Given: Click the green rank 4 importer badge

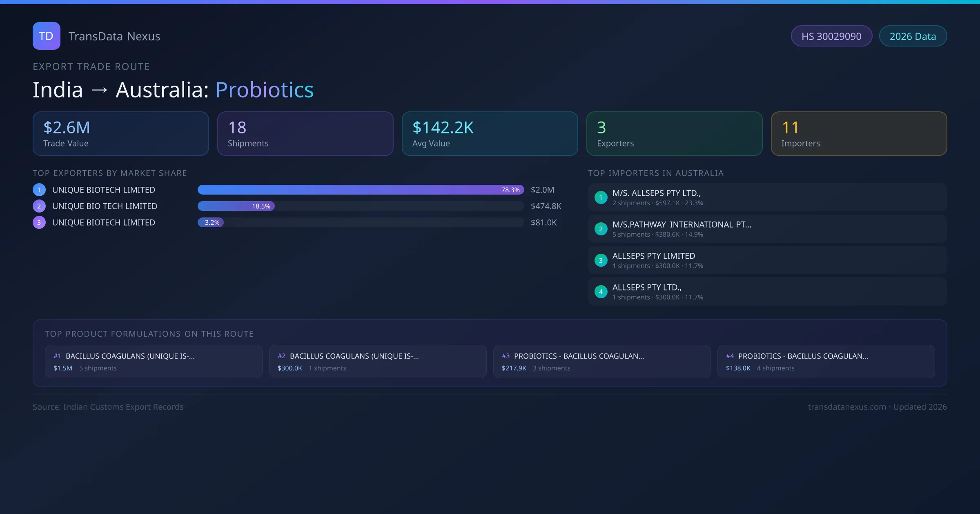Looking at the screenshot, I should click(601, 292).
